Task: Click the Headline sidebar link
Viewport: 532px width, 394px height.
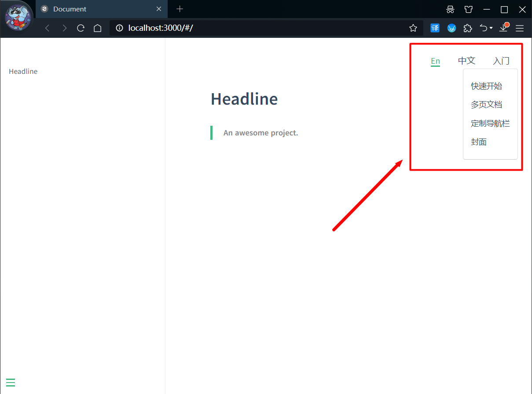Action: pyautogui.click(x=23, y=71)
